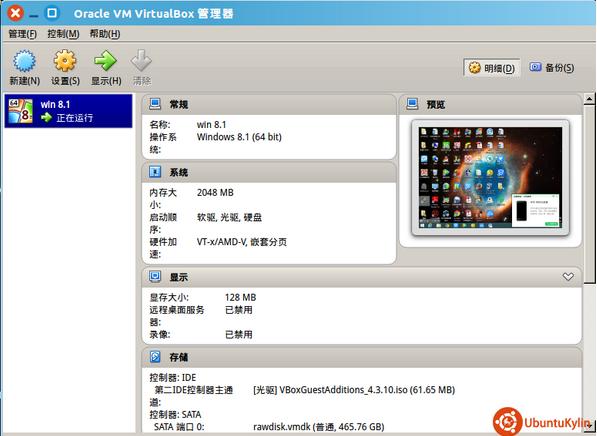Image resolution: width=597 pixels, height=436 pixels.
Task: Click the 存储 section disk icon
Action: (x=155, y=357)
